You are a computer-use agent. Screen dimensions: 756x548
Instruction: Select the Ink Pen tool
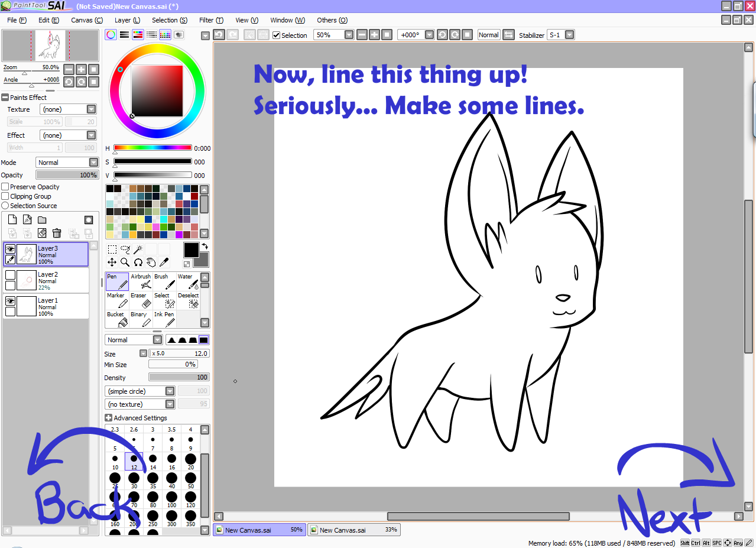click(x=164, y=319)
